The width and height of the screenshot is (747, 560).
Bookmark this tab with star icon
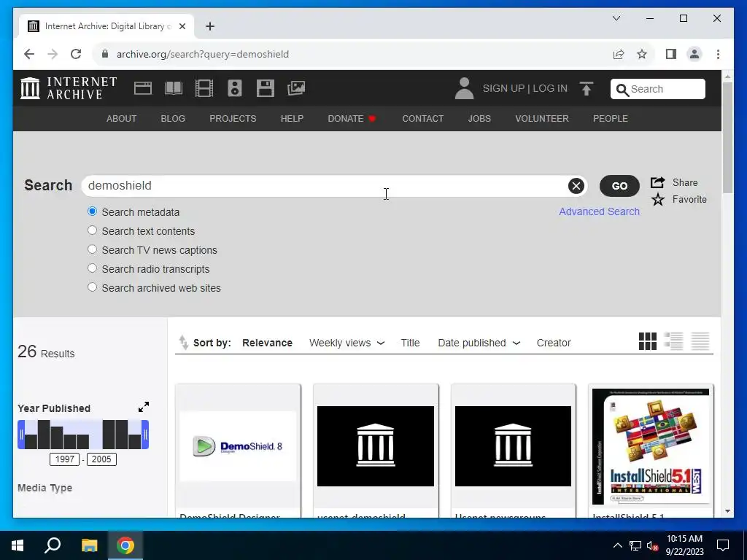pos(642,54)
